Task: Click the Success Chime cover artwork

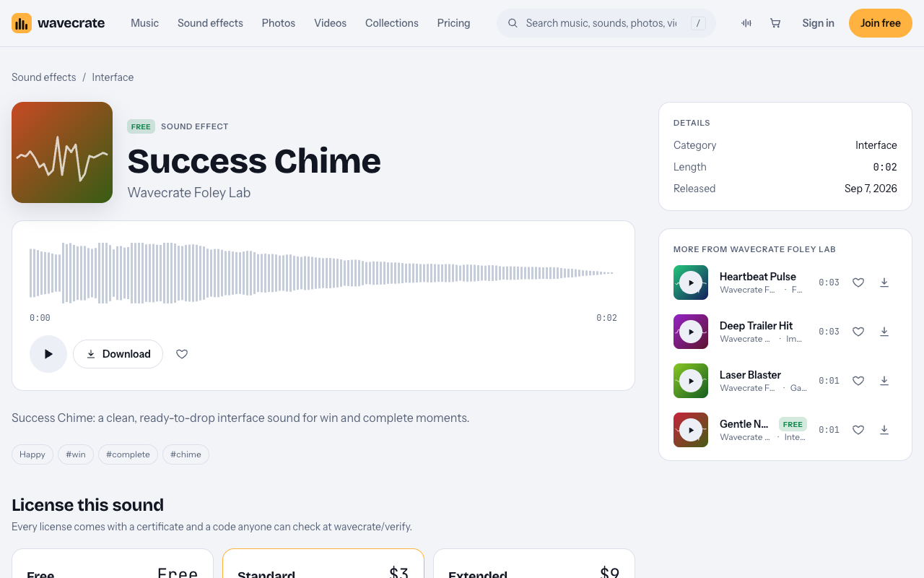Action: [62, 152]
